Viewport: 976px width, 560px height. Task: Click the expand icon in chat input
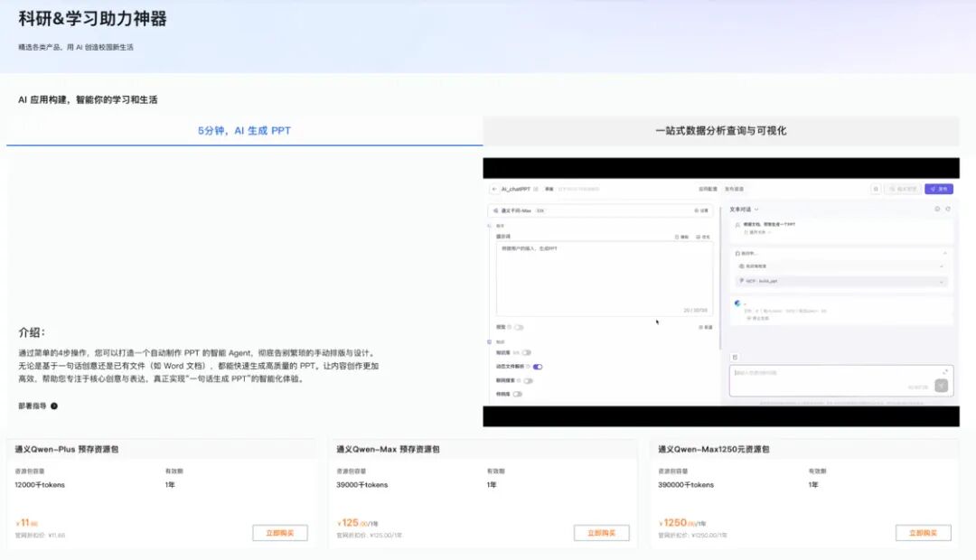tap(945, 372)
